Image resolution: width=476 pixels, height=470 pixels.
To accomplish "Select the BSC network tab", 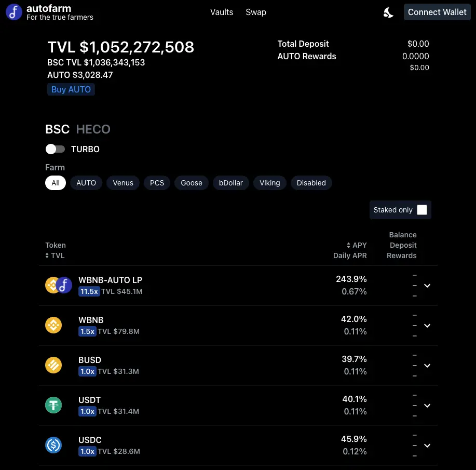I will coord(58,129).
